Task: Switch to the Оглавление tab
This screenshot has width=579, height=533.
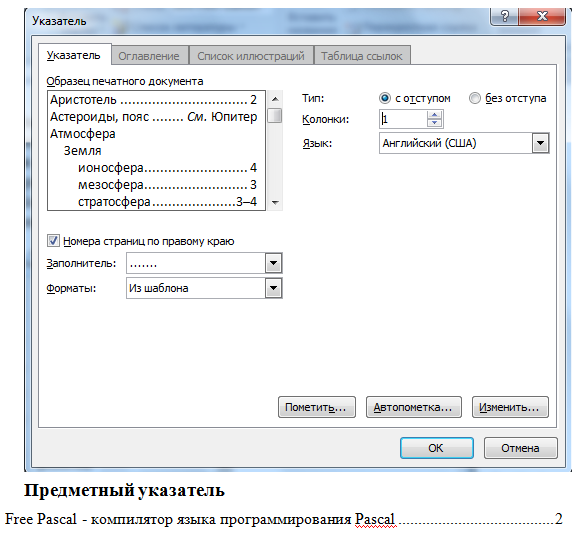Action: tap(149, 56)
